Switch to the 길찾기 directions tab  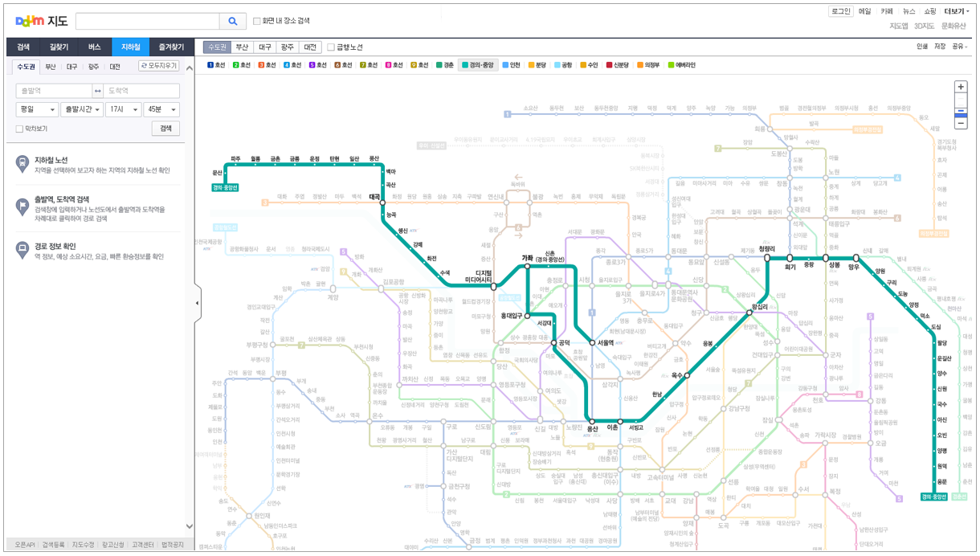(59, 47)
